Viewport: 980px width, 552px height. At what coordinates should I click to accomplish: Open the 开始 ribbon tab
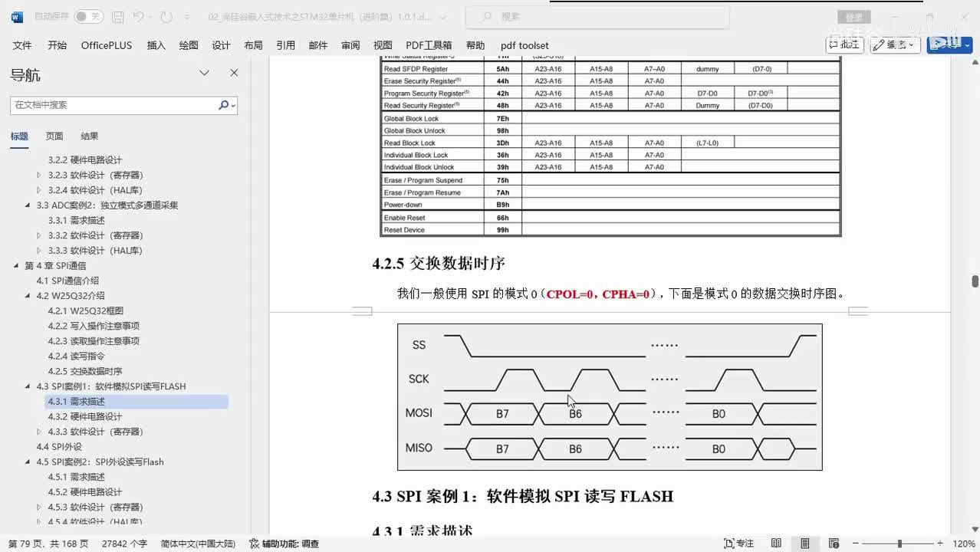[58, 45]
